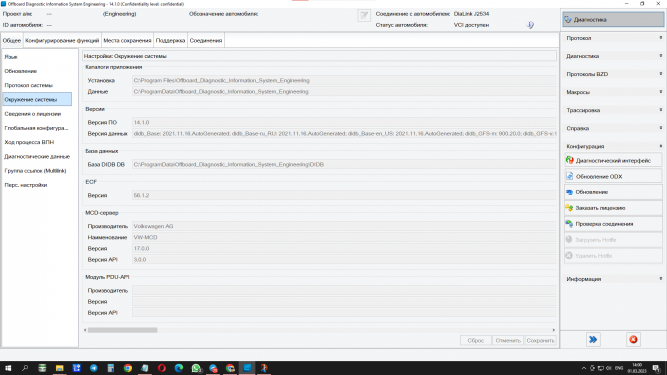Click the Версия ПО field 14.1.0
Screen dimensions: 667x375
(x=344, y=122)
